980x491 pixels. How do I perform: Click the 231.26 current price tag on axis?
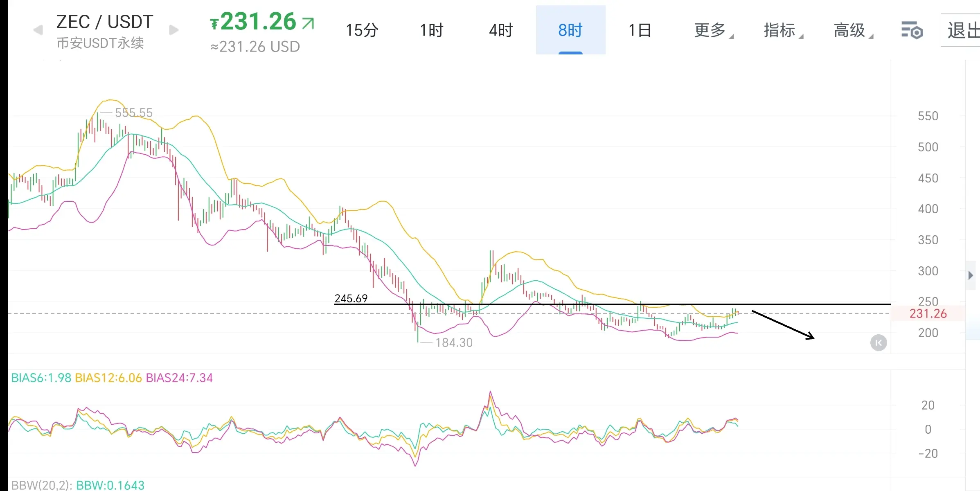tap(928, 314)
